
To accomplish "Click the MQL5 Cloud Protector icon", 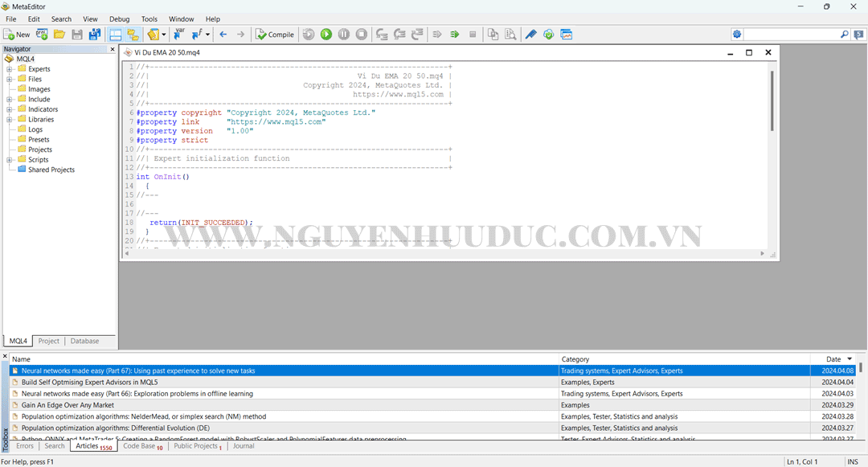I will tap(549, 35).
